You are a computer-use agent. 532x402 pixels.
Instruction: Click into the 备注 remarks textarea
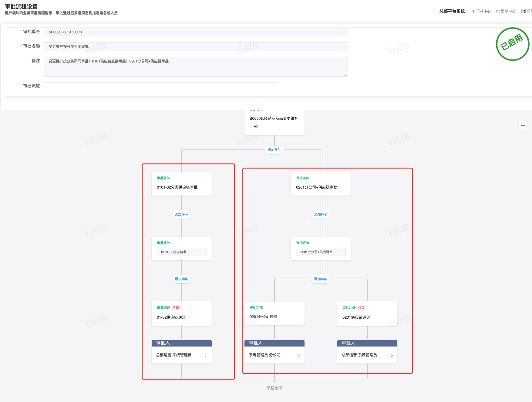point(196,67)
